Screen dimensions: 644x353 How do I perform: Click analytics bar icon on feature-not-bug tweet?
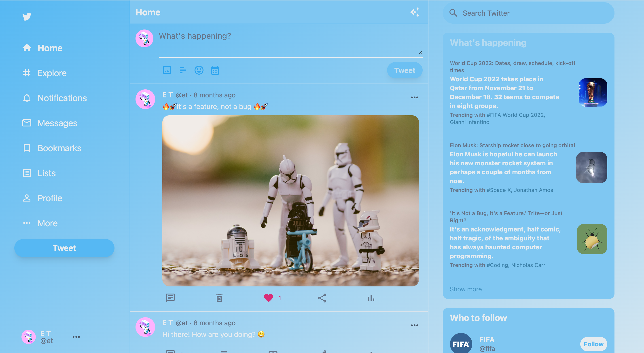[x=371, y=298]
